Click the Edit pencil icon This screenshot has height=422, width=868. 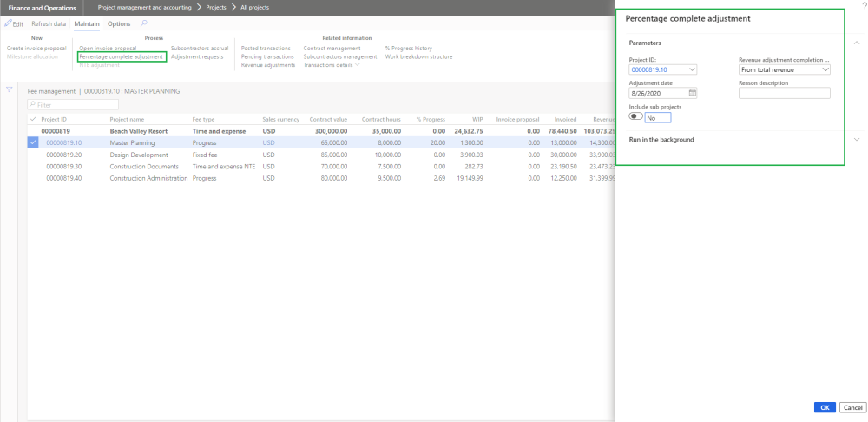9,23
